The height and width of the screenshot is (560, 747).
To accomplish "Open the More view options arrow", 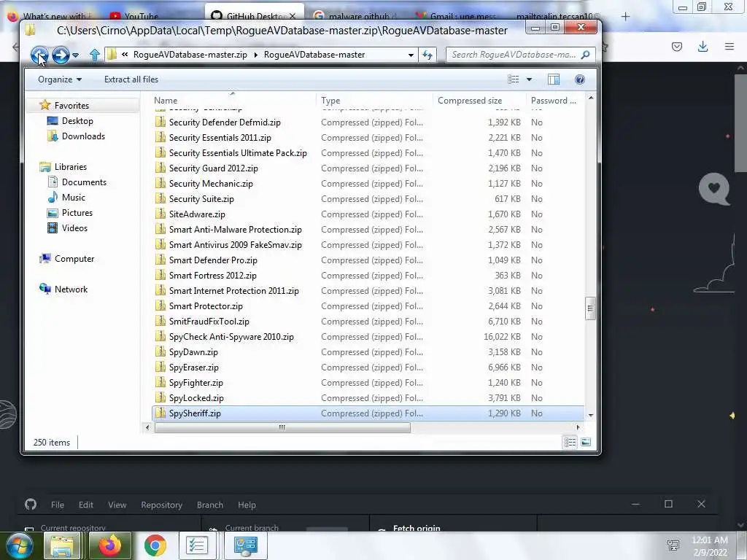I will (x=529, y=79).
